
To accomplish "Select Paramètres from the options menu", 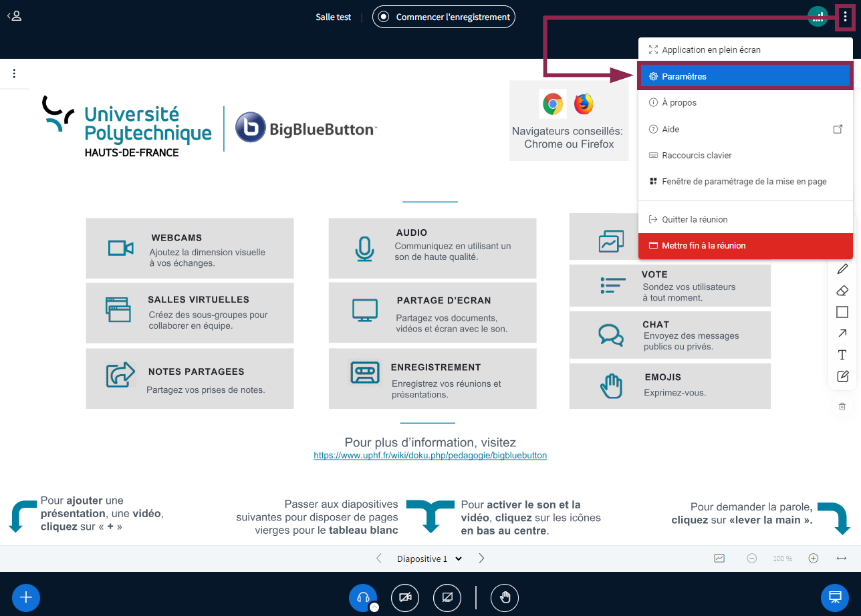I will pyautogui.click(x=745, y=76).
